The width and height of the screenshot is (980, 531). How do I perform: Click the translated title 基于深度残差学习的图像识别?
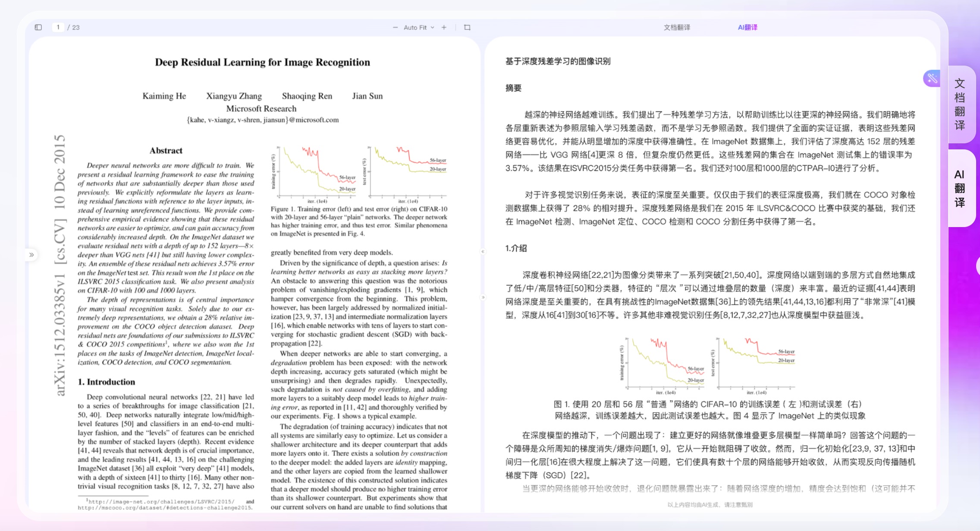click(558, 61)
